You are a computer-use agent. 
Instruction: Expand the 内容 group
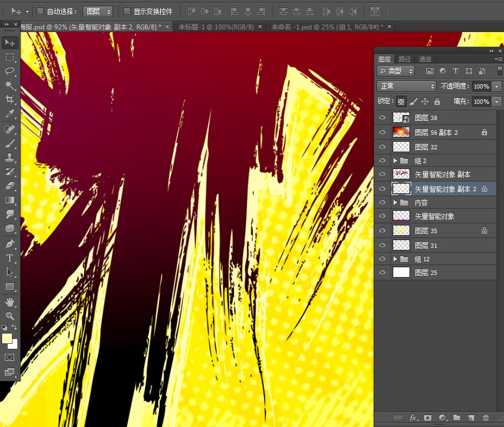pyautogui.click(x=395, y=202)
